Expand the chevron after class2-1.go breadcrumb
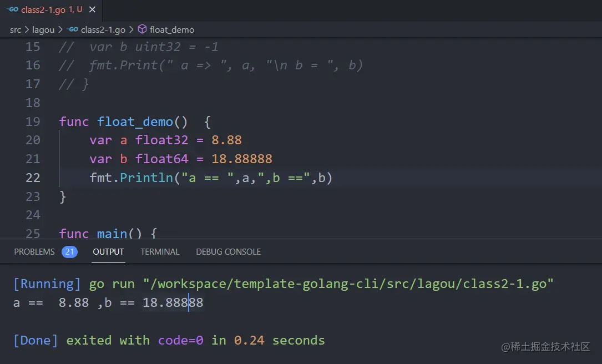Screen dimensions: 602x364 coord(131,29)
